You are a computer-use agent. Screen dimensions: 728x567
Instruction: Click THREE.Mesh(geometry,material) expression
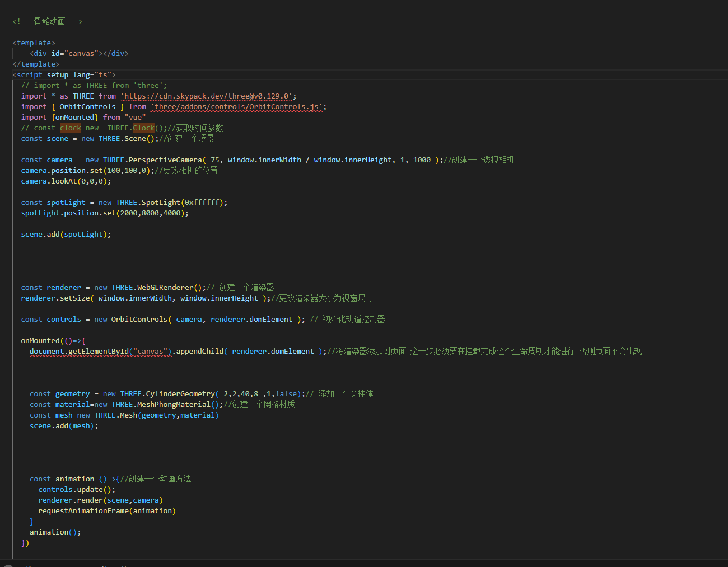[x=156, y=415]
